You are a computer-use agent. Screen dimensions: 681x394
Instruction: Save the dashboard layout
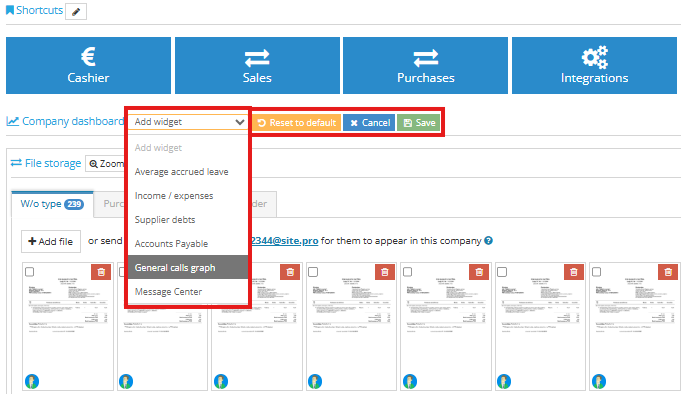coord(419,123)
